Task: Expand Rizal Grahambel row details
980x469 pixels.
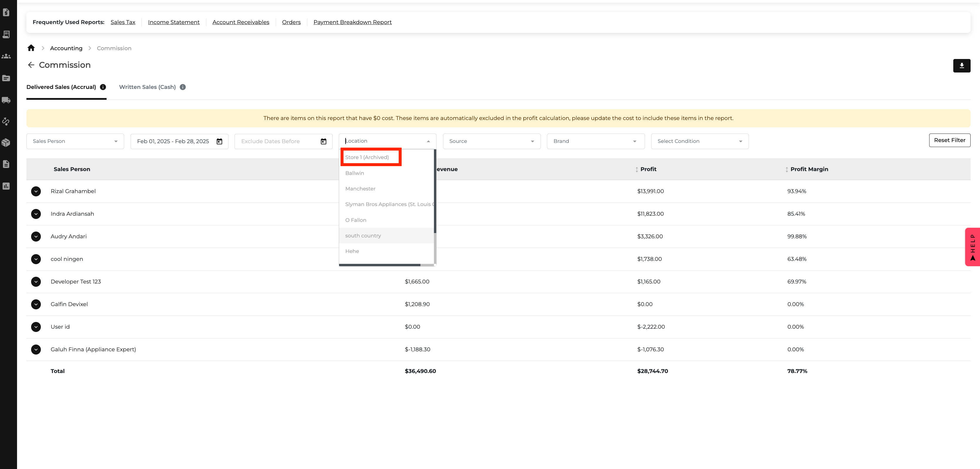Action: (x=36, y=191)
